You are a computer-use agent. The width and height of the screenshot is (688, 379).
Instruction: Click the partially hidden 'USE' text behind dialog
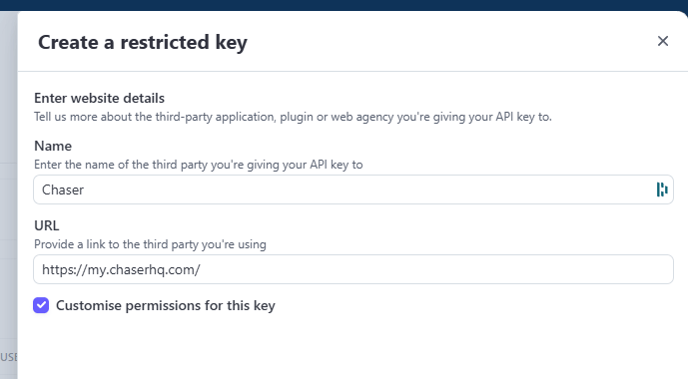click(8, 357)
